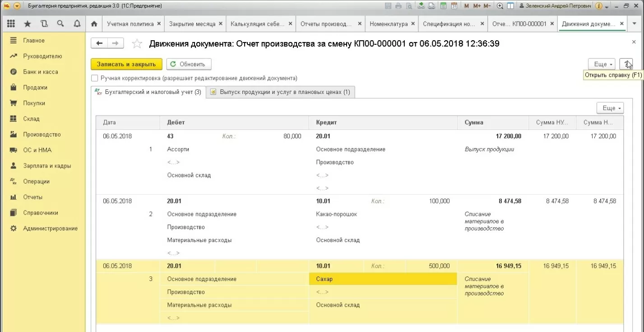This screenshot has height=332, width=644.
Task: Click the panel layout settings icon
Action: tap(510, 6)
